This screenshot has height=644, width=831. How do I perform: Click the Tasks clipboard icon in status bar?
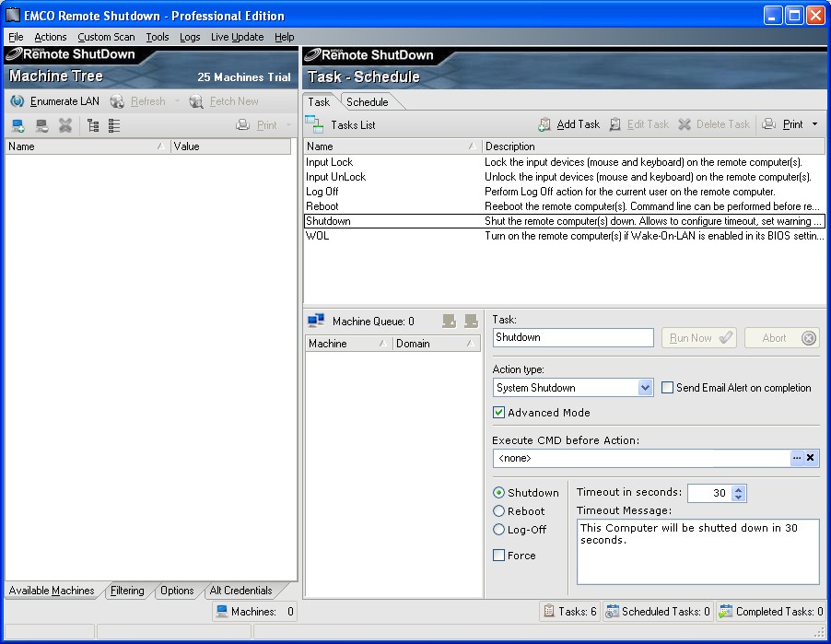[549, 611]
